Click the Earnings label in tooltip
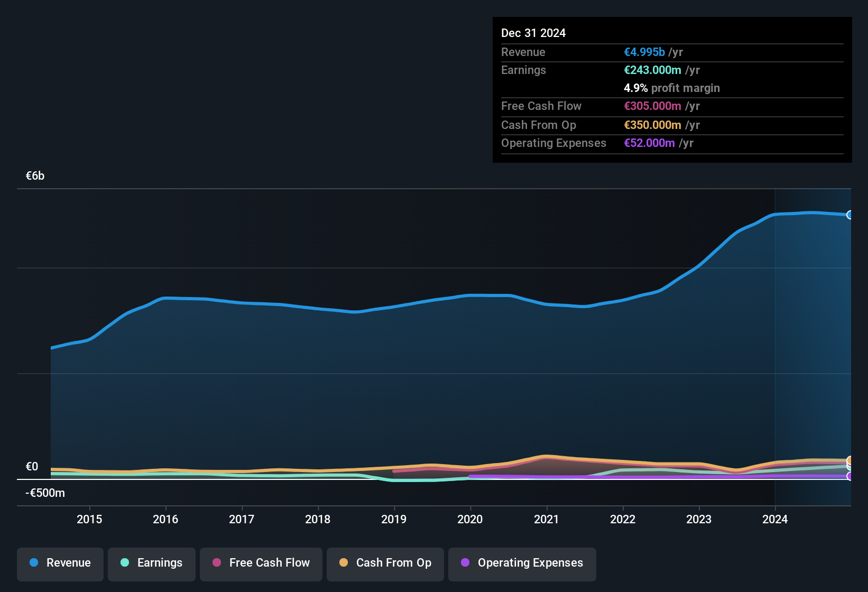Screen dimensions: 868x592 [x=523, y=70]
